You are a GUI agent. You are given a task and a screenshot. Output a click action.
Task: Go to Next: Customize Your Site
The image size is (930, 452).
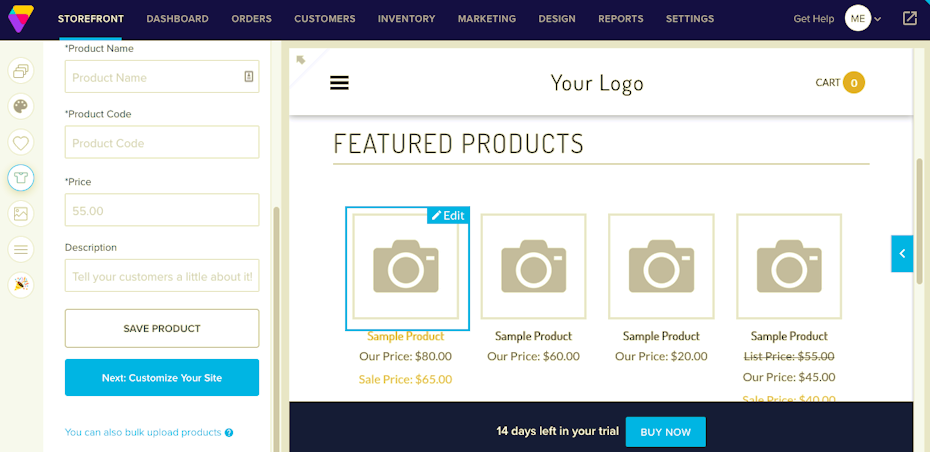[162, 377]
